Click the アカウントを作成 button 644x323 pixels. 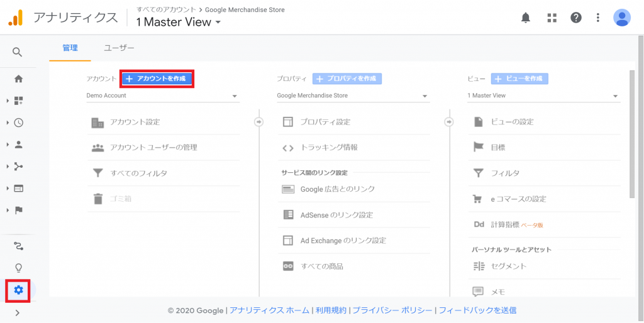[x=157, y=79]
